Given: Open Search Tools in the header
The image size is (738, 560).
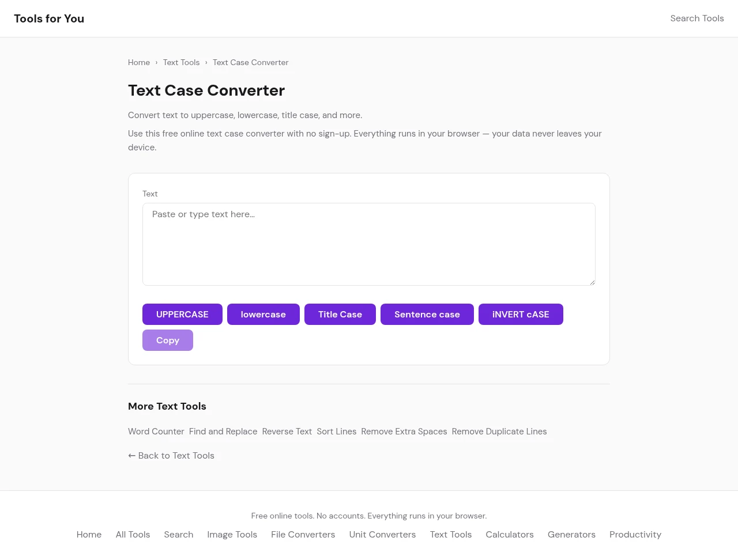Looking at the screenshot, I should click(x=696, y=18).
